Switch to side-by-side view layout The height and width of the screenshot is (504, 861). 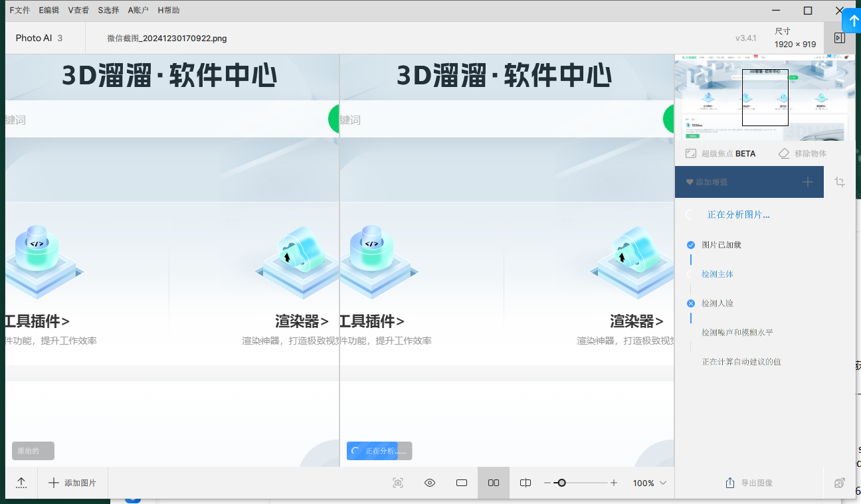(x=494, y=483)
